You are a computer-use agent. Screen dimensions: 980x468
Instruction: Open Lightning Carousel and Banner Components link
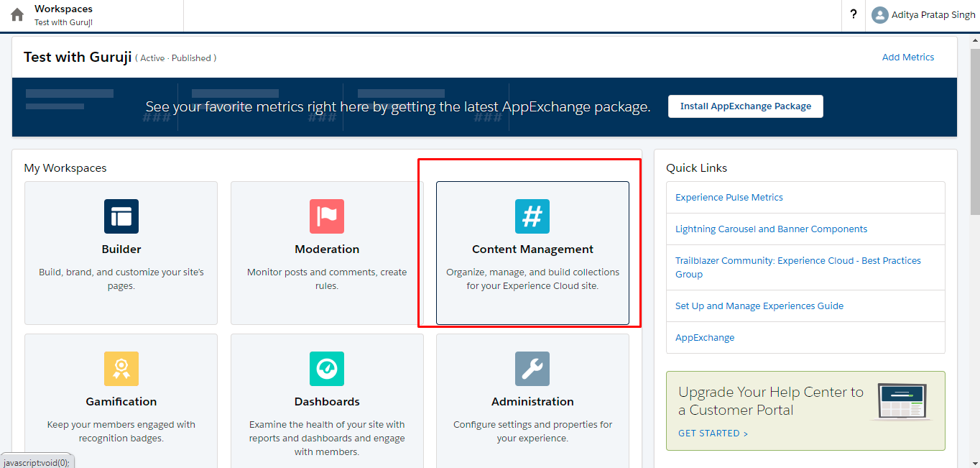pyautogui.click(x=771, y=229)
